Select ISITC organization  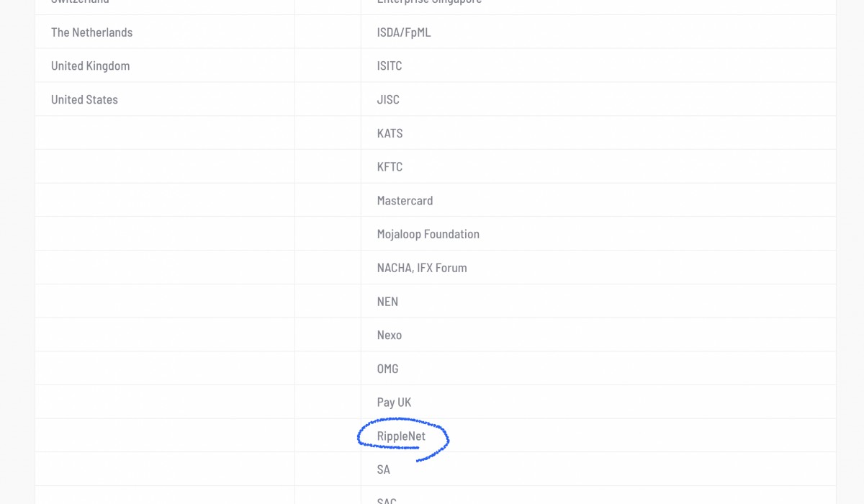point(390,66)
